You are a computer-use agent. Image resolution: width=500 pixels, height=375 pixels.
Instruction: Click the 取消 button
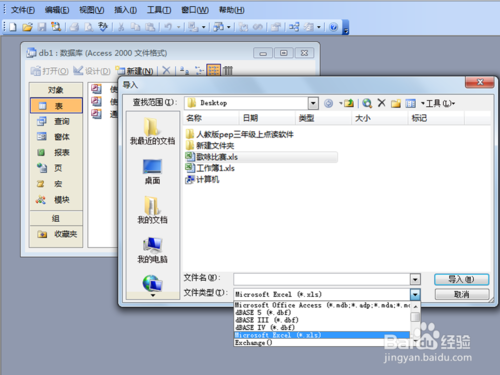pos(461,294)
